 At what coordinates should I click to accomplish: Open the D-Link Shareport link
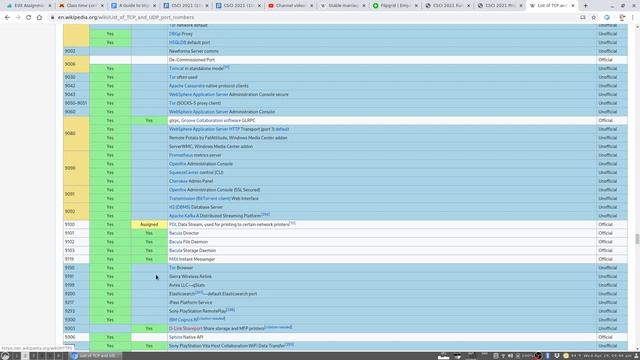click(x=186, y=328)
